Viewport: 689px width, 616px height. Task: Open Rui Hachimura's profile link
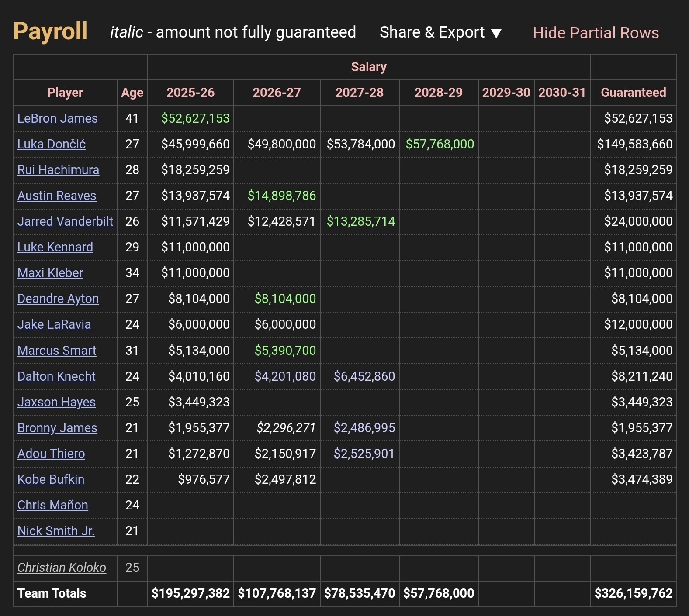tap(58, 170)
